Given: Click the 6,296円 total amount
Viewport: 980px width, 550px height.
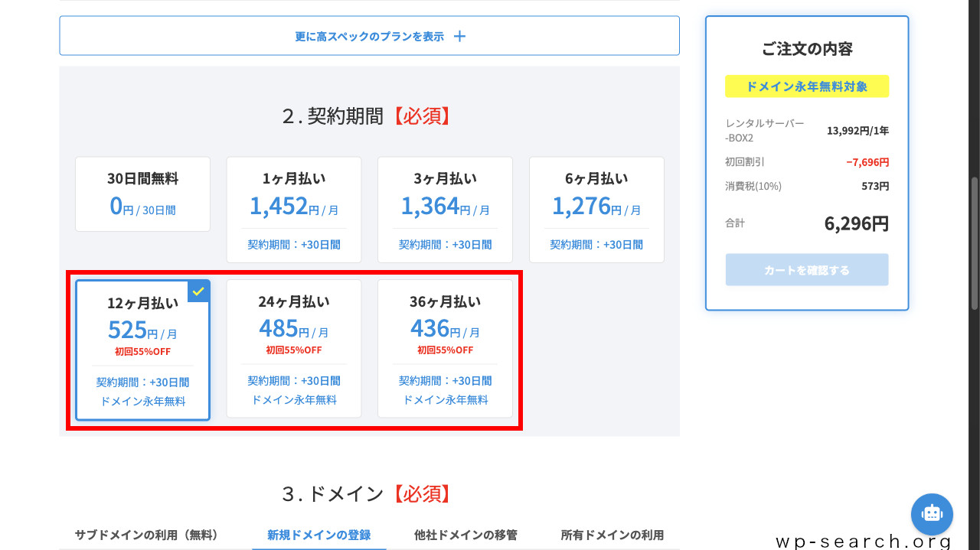Looking at the screenshot, I should coord(857,223).
